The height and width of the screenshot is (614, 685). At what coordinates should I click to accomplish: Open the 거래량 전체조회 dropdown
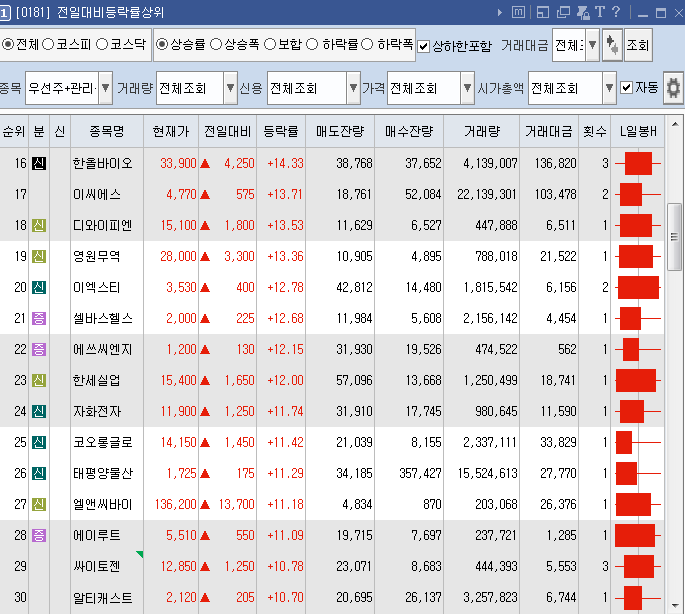230,88
